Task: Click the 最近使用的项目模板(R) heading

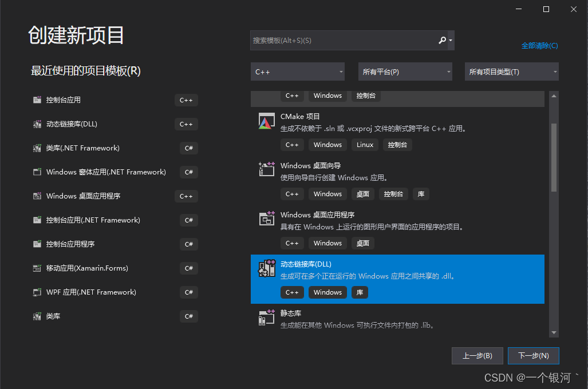Action: pyautogui.click(x=85, y=70)
